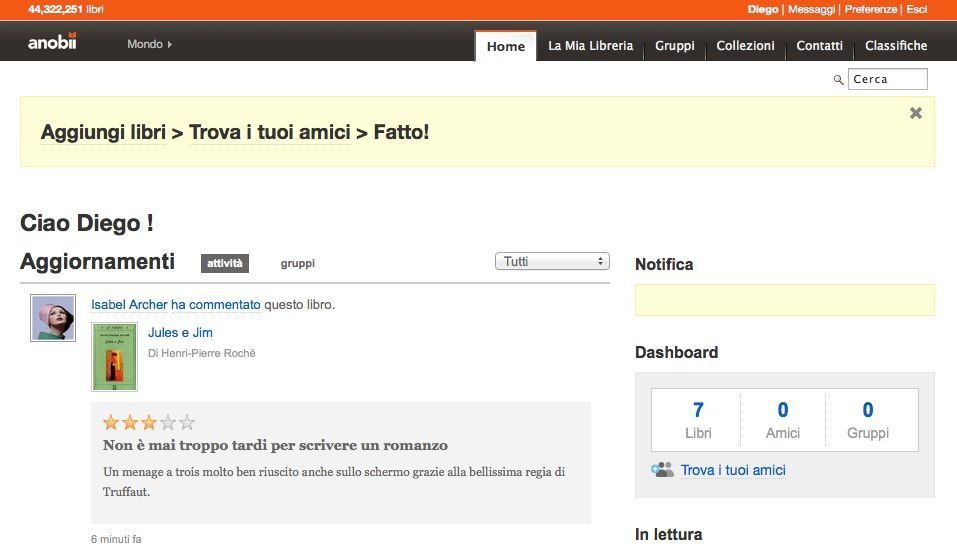This screenshot has width=957, height=551.
Task: Click the friends icon beside Trova i tuoi amici
Action: click(662, 470)
